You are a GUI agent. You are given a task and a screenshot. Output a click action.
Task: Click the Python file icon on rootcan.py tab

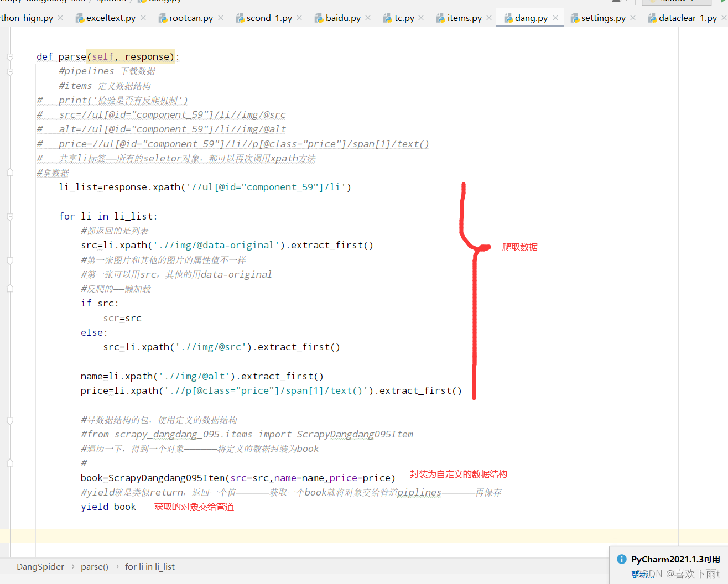[163, 18]
